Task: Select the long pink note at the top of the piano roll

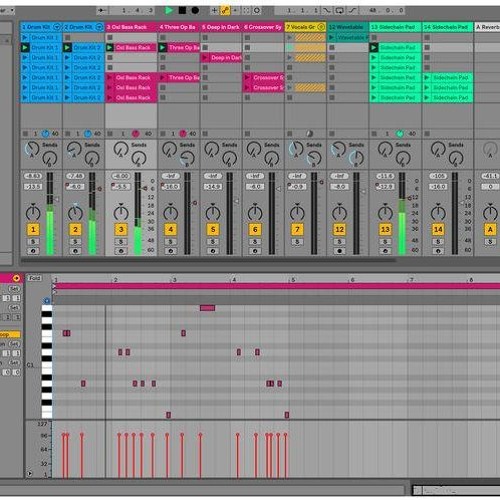Action: (207, 308)
